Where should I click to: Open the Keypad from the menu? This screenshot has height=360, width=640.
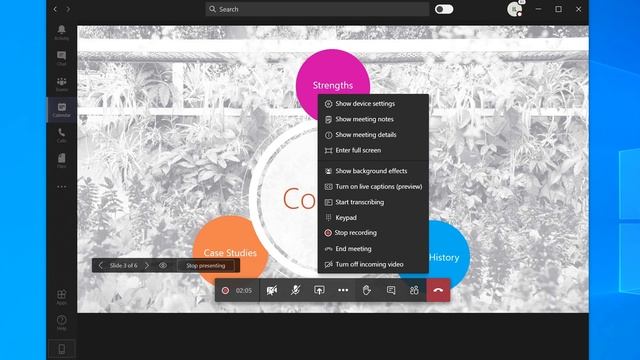pos(373,218)
